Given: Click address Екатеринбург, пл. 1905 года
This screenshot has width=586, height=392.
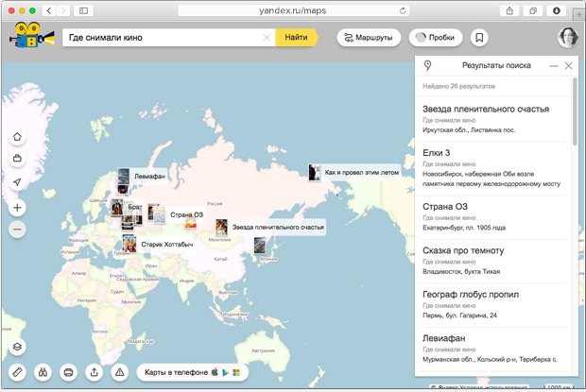Looking at the screenshot, I should [x=464, y=228].
